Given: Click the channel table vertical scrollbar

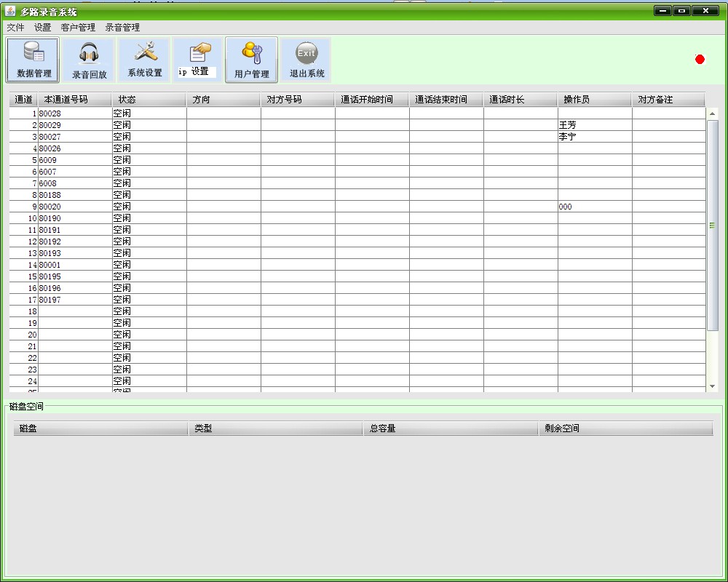Looking at the screenshot, I should point(711,226).
